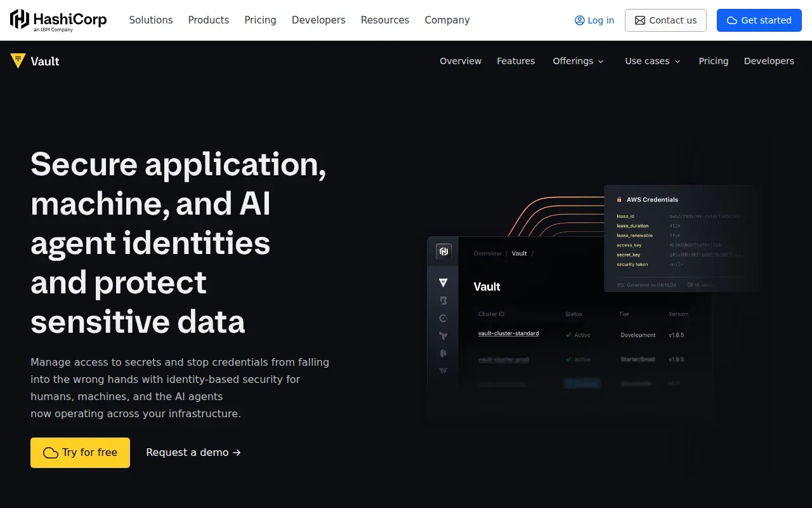Open the Solutions menu

click(151, 20)
